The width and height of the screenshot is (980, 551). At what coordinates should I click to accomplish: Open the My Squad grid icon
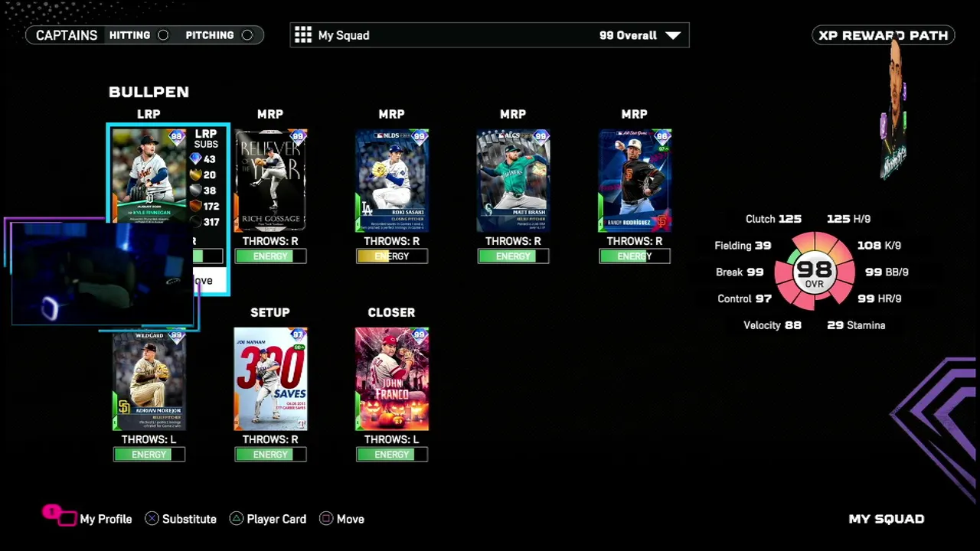tap(303, 35)
